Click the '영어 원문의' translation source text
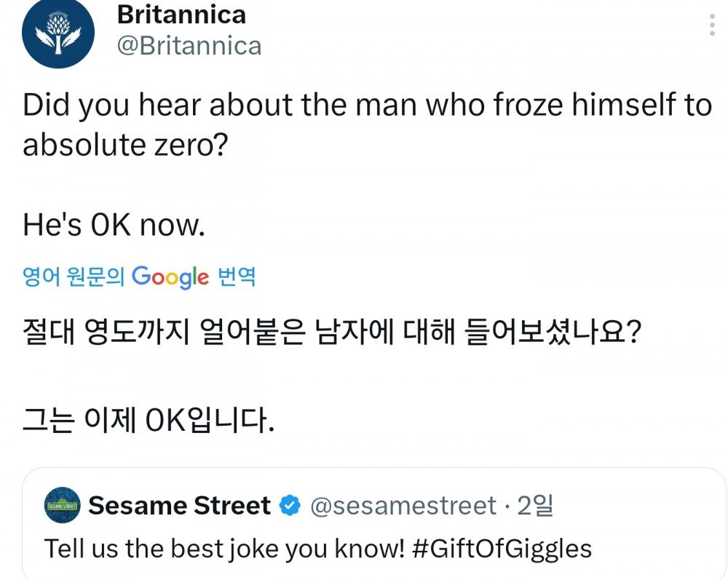Screen dimensions: 728x580 tap(74, 277)
